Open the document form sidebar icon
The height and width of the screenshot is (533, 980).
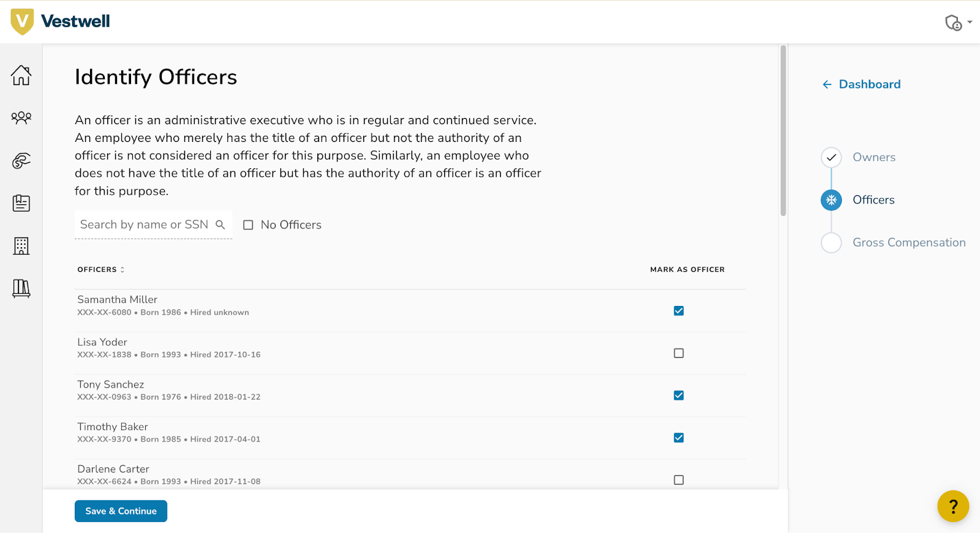[x=21, y=203]
